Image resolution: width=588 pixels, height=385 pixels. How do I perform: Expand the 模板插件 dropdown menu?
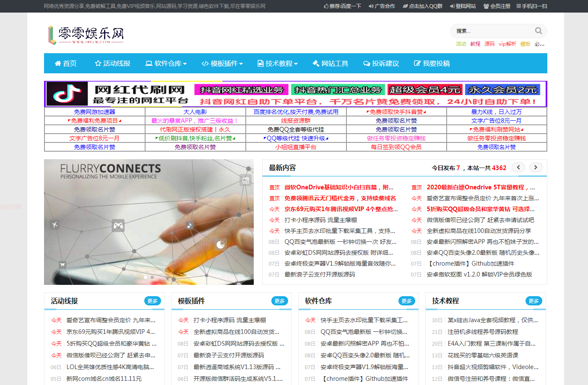coord(222,63)
